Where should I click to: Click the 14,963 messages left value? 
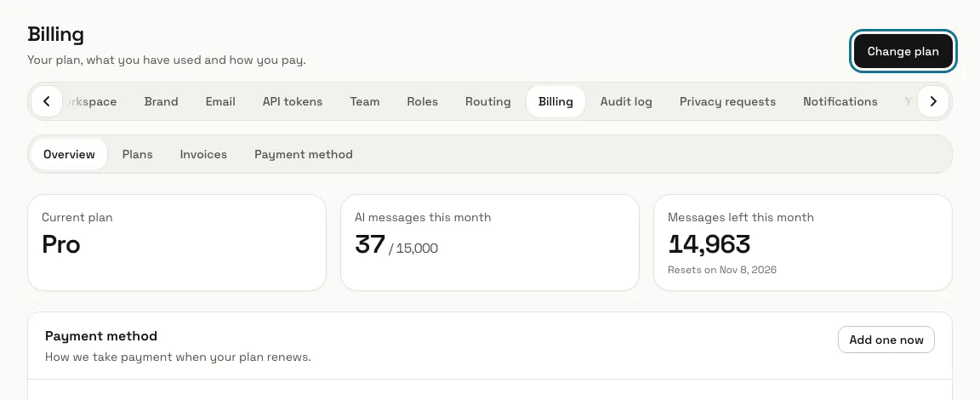(x=709, y=244)
